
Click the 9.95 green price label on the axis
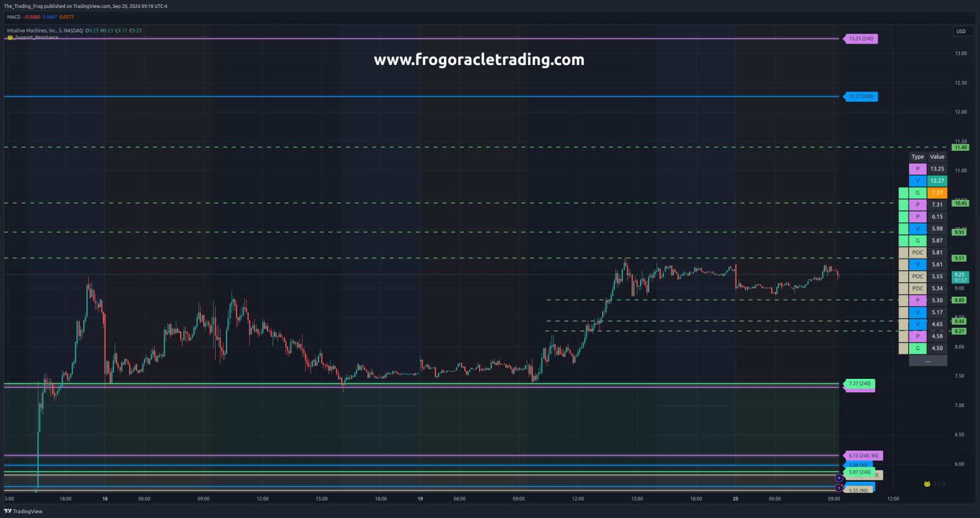tap(959, 232)
